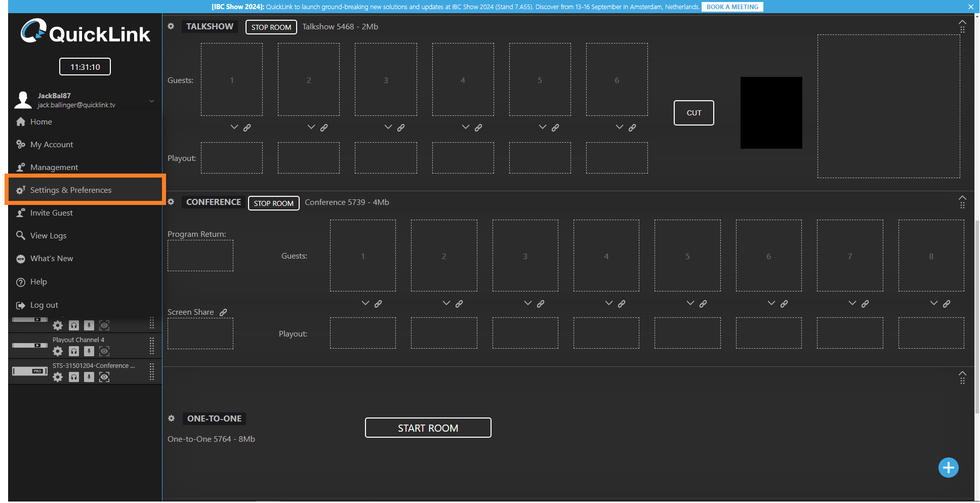Open the What's New menu item
Screen dimensions: 980x503
[85, 259]
